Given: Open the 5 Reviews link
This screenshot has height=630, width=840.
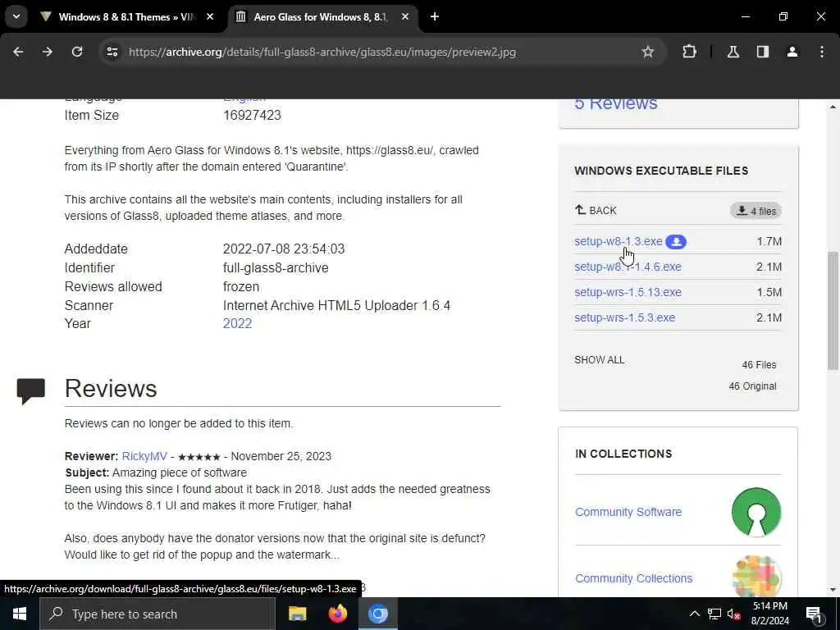Looking at the screenshot, I should coord(615,103).
